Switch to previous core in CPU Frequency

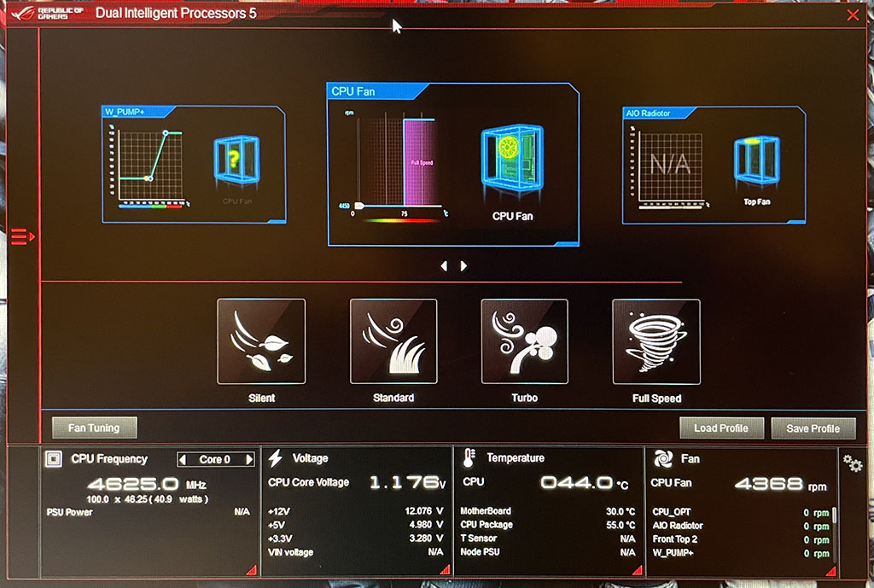point(183,460)
